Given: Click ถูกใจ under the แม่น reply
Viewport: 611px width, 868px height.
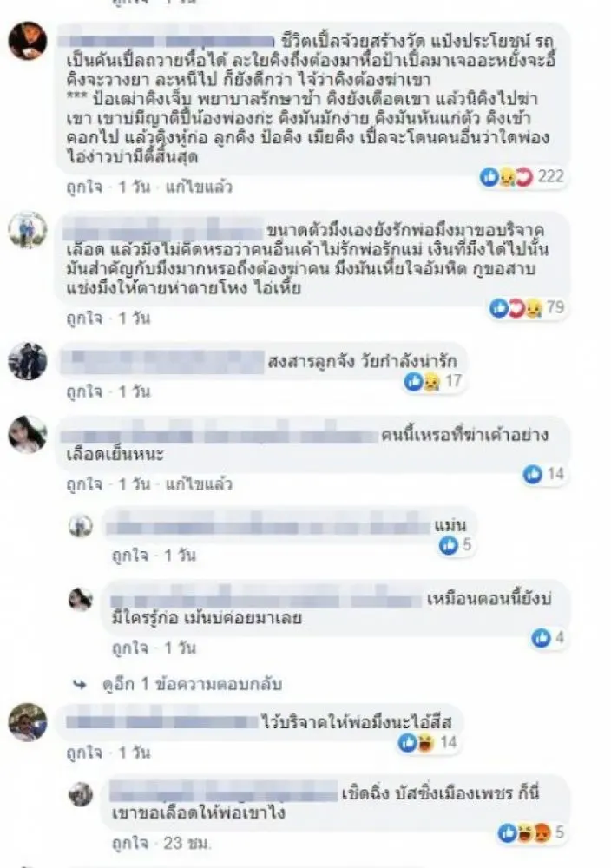Looking at the screenshot, I should [x=130, y=556].
